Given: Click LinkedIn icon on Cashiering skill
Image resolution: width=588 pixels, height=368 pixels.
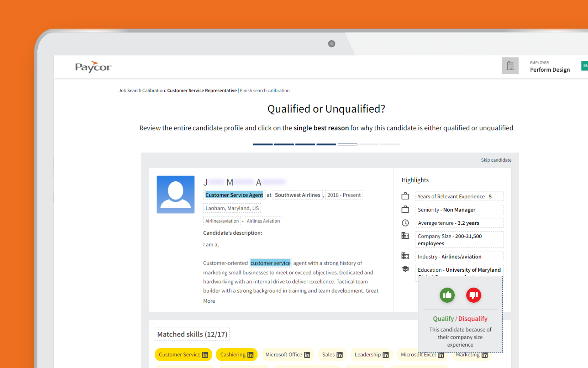Looking at the screenshot, I should pyautogui.click(x=250, y=355).
